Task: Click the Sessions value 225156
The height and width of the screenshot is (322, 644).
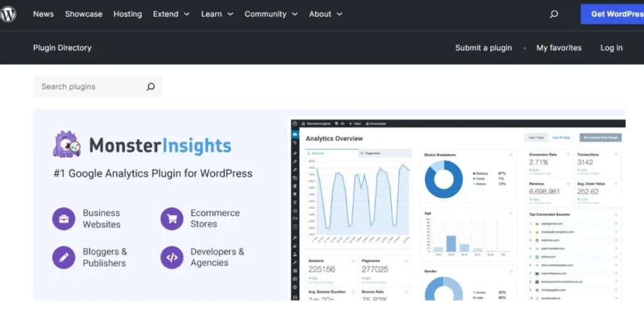Action: 321,269
